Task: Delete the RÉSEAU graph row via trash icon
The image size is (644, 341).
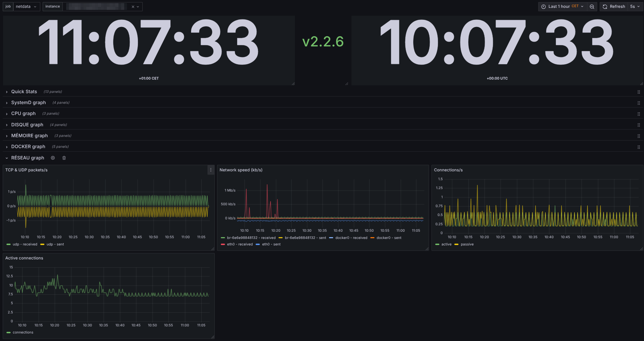Action: coord(64,158)
